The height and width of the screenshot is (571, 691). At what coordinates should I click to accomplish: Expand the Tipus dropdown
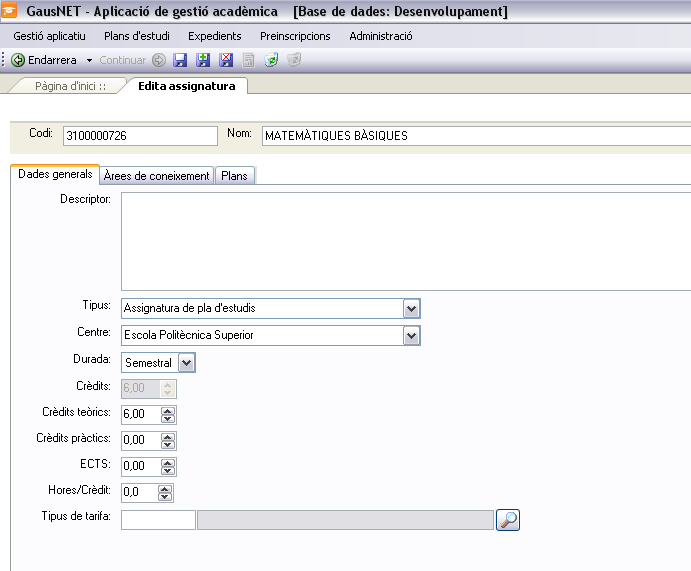pos(411,308)
